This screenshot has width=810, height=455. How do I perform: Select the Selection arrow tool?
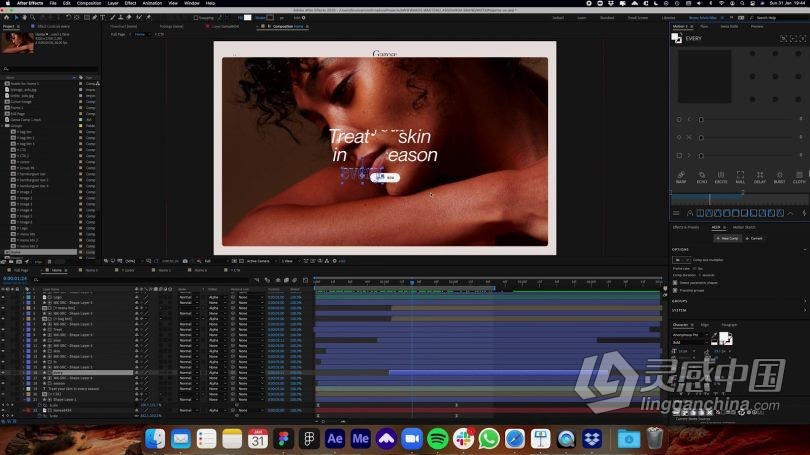pos(16,18)
